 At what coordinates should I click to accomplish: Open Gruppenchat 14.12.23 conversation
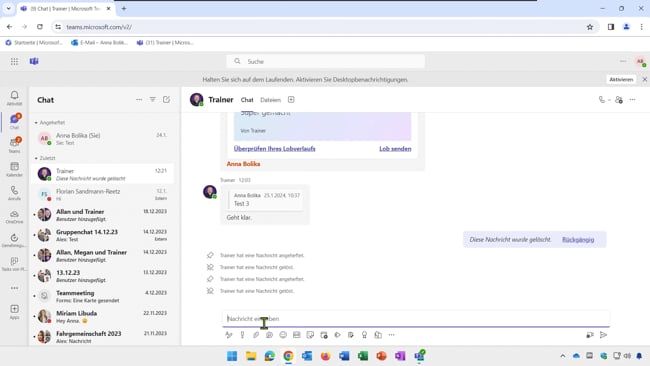(x=102, y=235)
